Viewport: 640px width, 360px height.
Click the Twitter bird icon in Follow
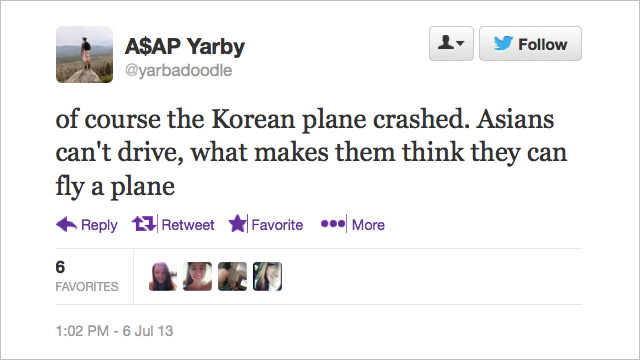[x=503, y=43]
